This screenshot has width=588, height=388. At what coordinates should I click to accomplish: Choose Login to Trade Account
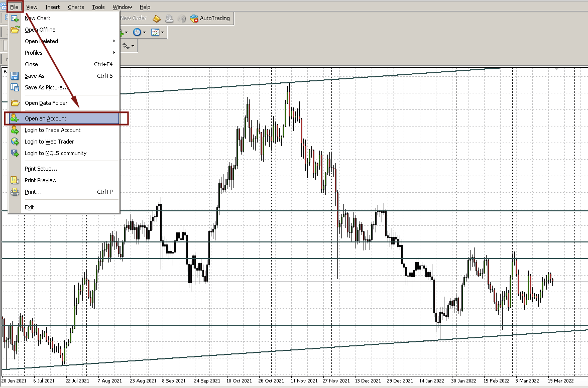pyautogui.click(x=64, y=130)
